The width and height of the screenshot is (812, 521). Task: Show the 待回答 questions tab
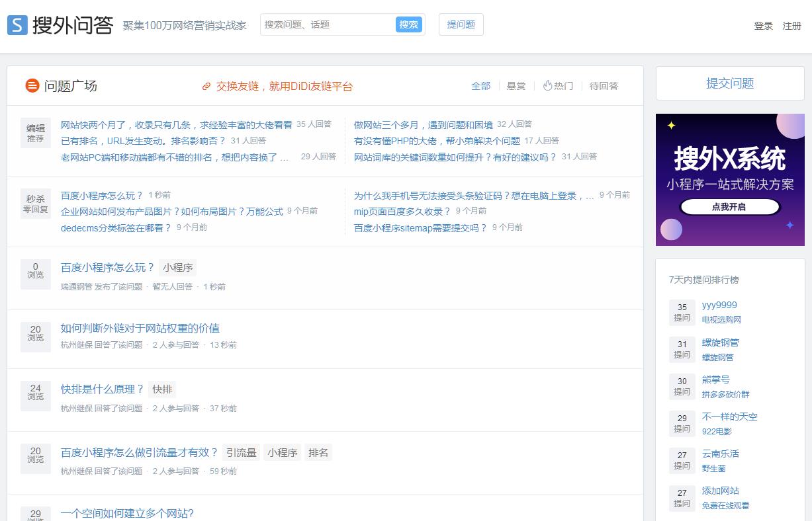[x=604, y=86]
